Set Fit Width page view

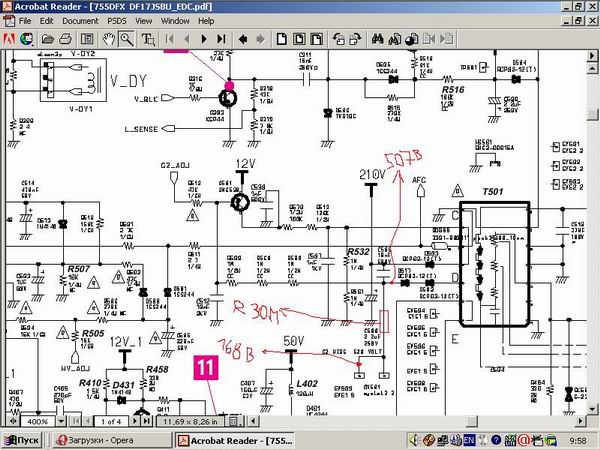point(317,39)
